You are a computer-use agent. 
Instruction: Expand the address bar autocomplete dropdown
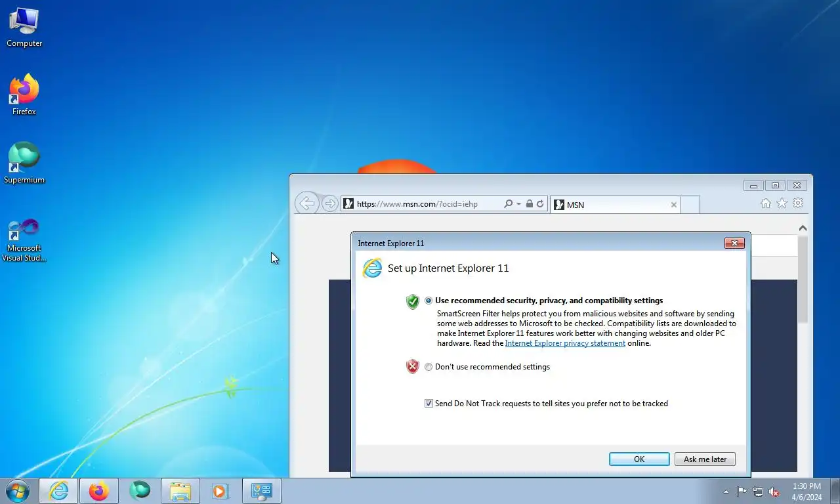(518, 204)
